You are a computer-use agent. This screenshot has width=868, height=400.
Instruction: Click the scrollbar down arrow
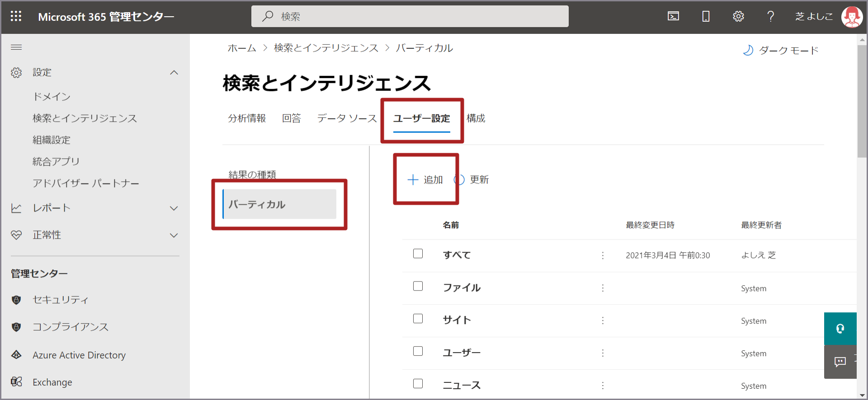862,395
